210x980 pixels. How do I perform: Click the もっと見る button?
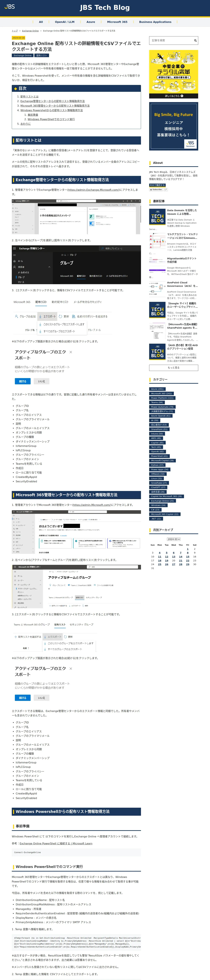pos(173,367)
